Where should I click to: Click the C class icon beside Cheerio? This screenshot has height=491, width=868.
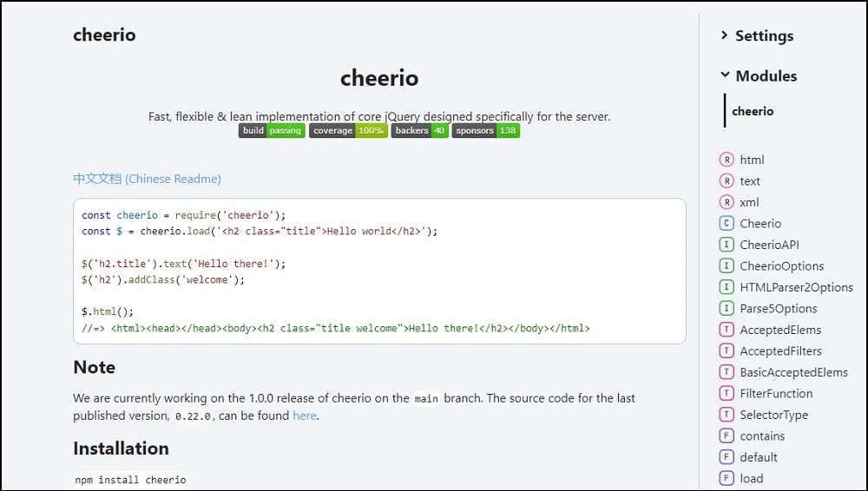click(726, 224)
